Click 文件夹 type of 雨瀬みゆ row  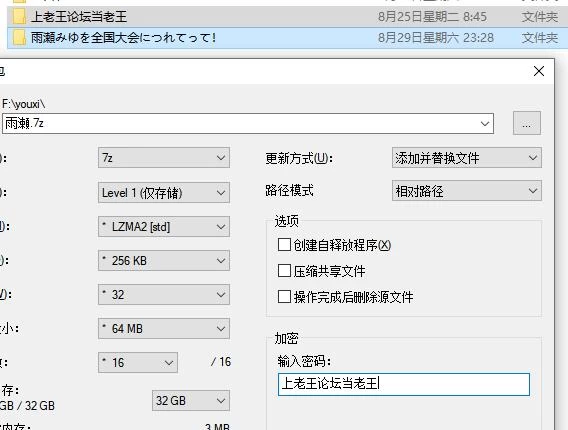click(x=540, y=38)
